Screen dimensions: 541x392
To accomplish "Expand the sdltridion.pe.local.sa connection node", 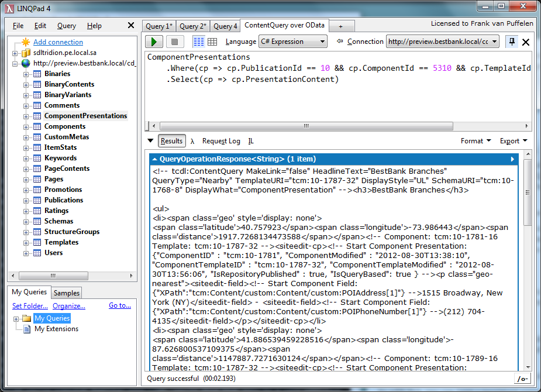I will point(15,53).
